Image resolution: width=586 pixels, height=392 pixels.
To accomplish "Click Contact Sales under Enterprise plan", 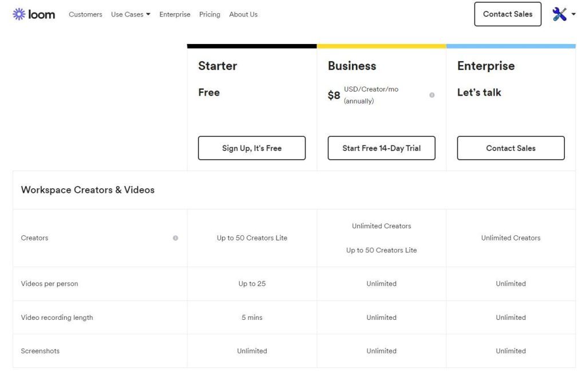I will click(510, 148).
